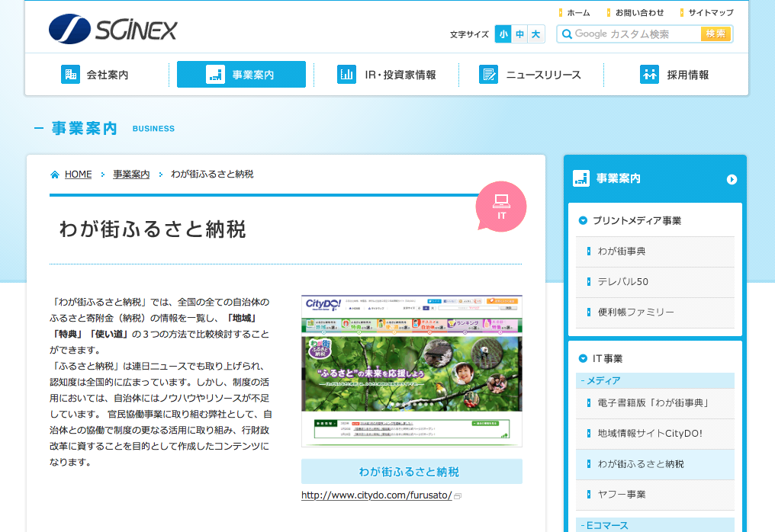Screen dimensions: 775x532
Task: Open テレパル50 in sidebar
Action: (x=655, y=282)
